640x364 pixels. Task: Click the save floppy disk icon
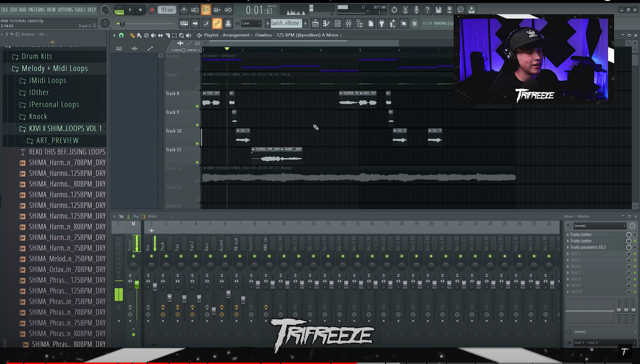coord(438,10)
